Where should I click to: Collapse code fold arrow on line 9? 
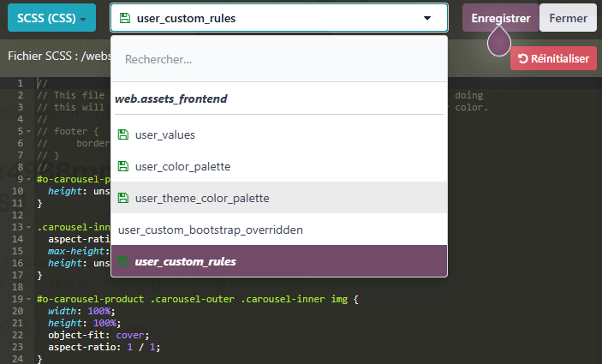tap(28, 179)
